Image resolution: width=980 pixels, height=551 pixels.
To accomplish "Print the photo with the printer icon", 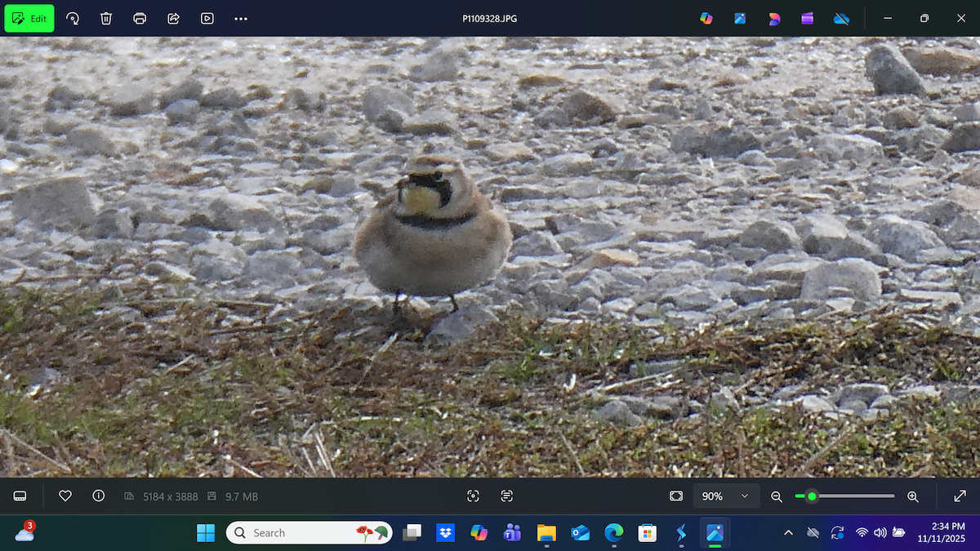I will pos(140,18).
